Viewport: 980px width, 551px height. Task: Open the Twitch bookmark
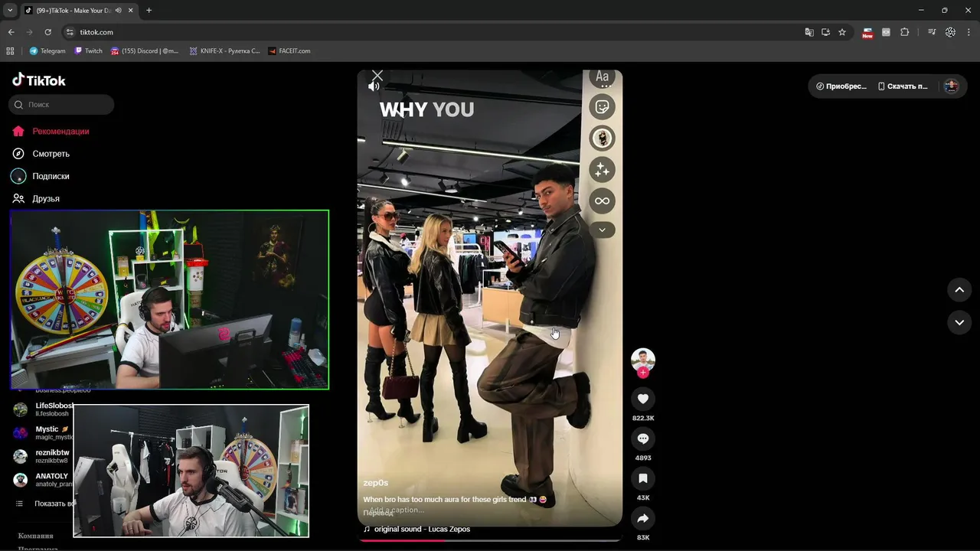(x=88, y=51)
